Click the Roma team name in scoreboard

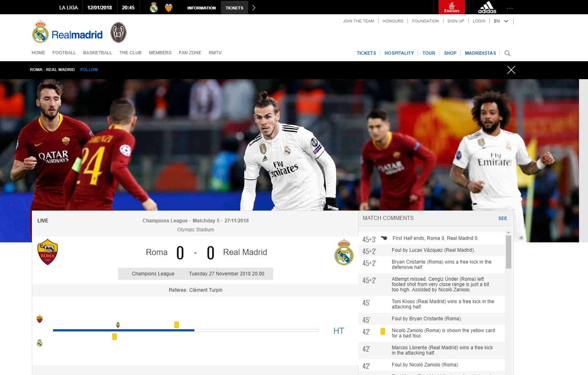point(157,252)
